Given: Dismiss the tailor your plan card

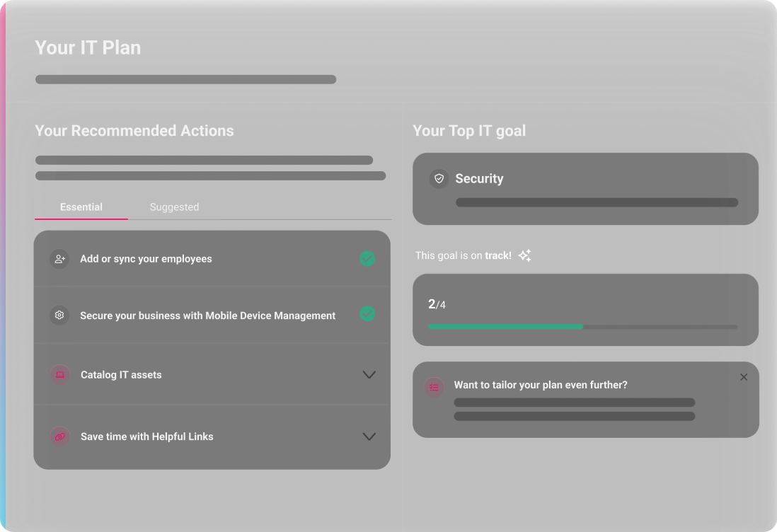Looking at the screenshot, I should 744,378.
